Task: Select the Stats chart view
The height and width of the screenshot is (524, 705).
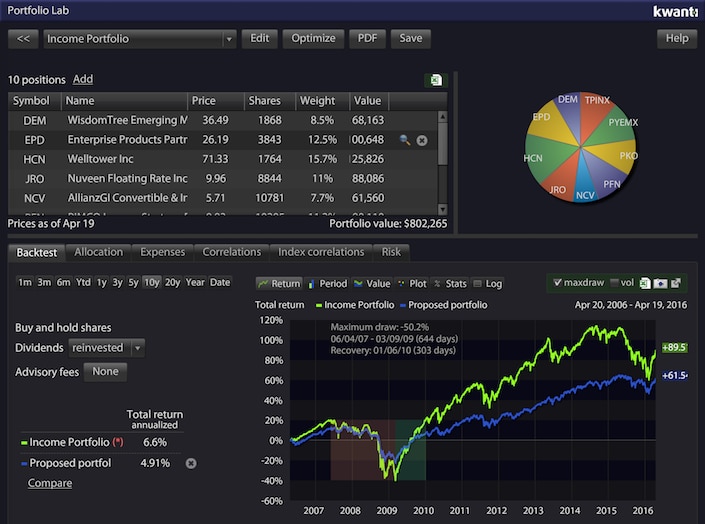Action: click(x=450, y=284)
